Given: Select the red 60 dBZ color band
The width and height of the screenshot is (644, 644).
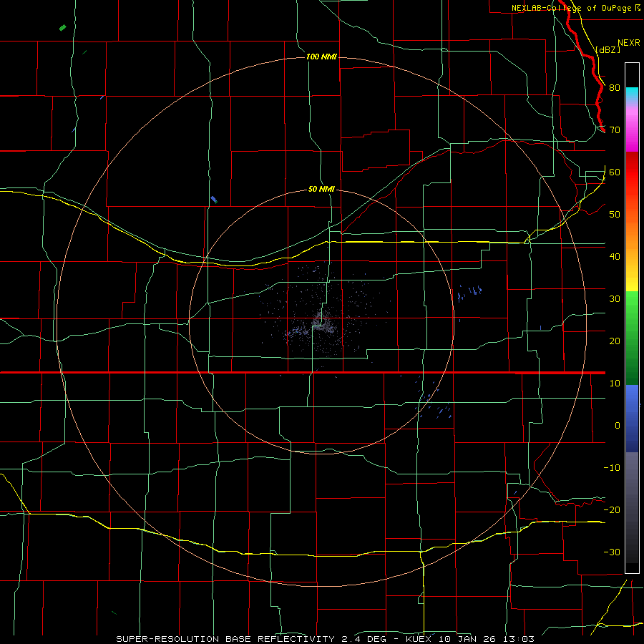Looking at the screenshot, I should (x=632, y=172).
